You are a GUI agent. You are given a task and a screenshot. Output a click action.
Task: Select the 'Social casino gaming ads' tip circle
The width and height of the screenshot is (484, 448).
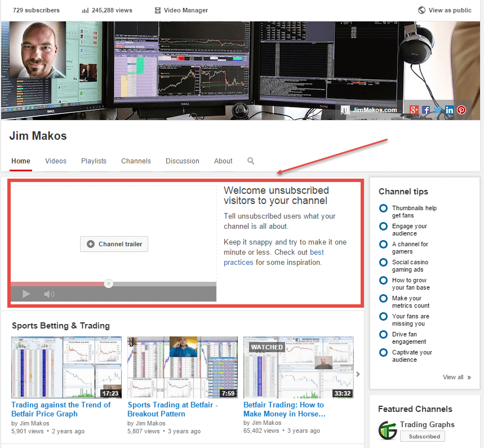point(383,263)
